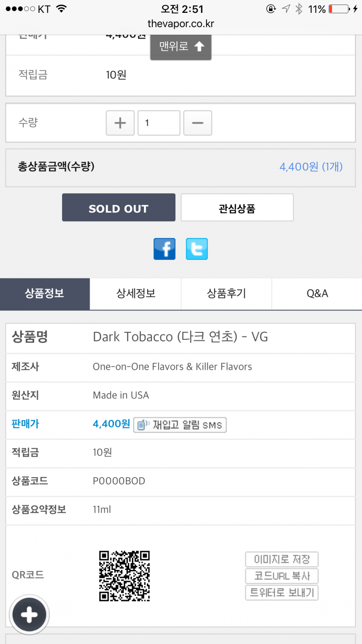This screenshot has width=362, height=644.
Task: Copy QR link with 코드URL 복사
Action: [x=282, y=576]
